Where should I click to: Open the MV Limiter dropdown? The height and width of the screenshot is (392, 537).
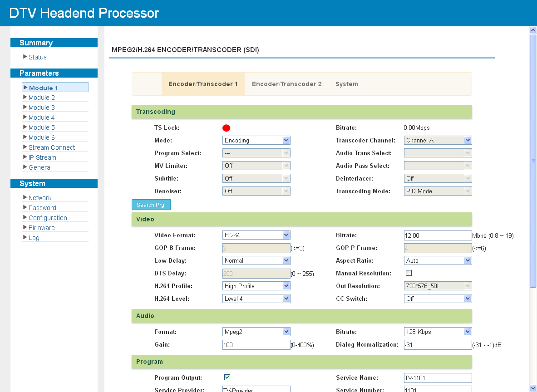(256, 166)
